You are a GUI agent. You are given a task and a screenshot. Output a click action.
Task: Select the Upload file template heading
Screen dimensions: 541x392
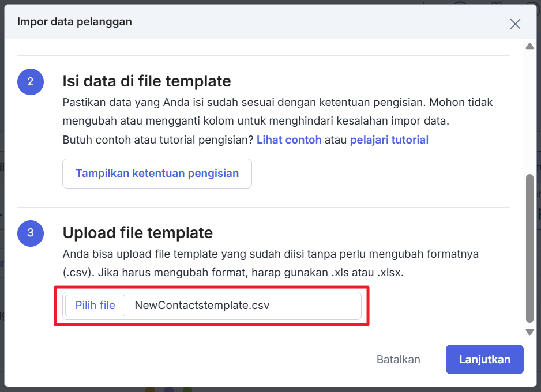click(137, 233)
